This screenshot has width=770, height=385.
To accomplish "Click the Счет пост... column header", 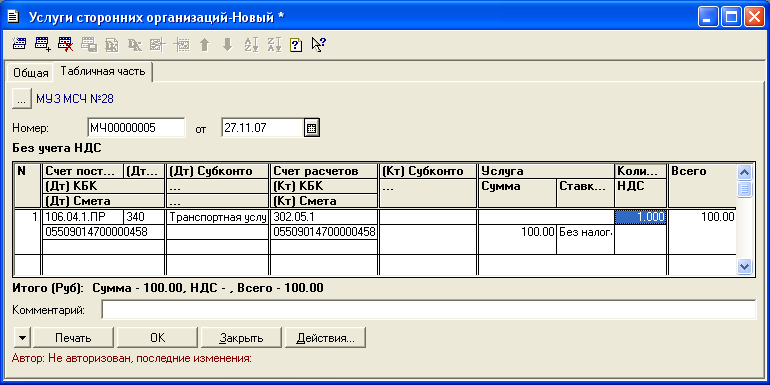I will [x=83, y=171].
